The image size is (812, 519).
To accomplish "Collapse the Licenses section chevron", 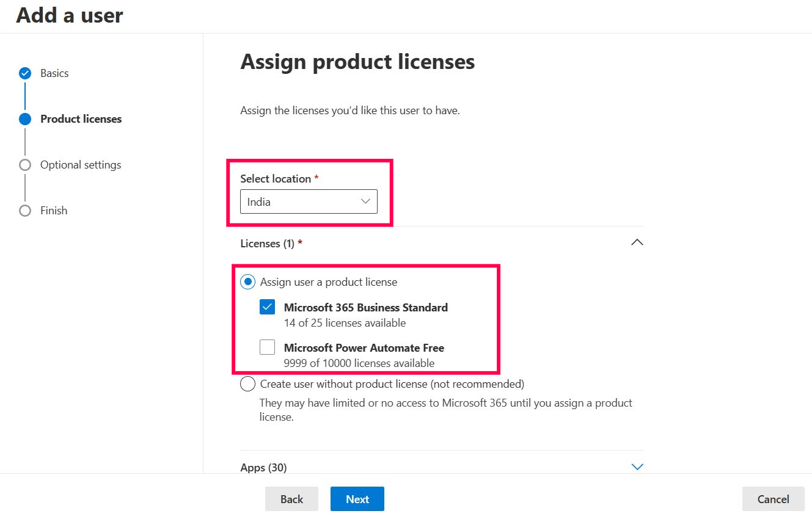I will tap(637, 242).
